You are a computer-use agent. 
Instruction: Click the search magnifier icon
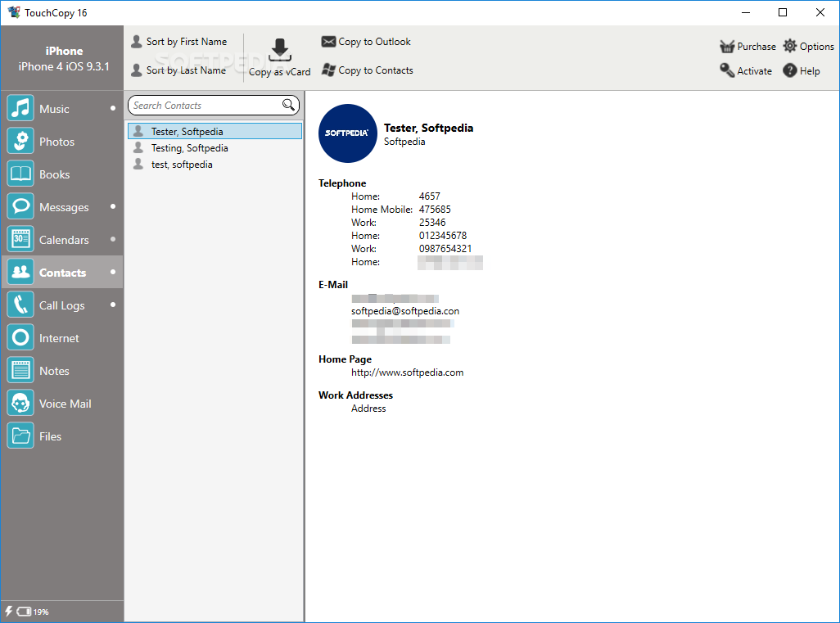click(288, 105)
